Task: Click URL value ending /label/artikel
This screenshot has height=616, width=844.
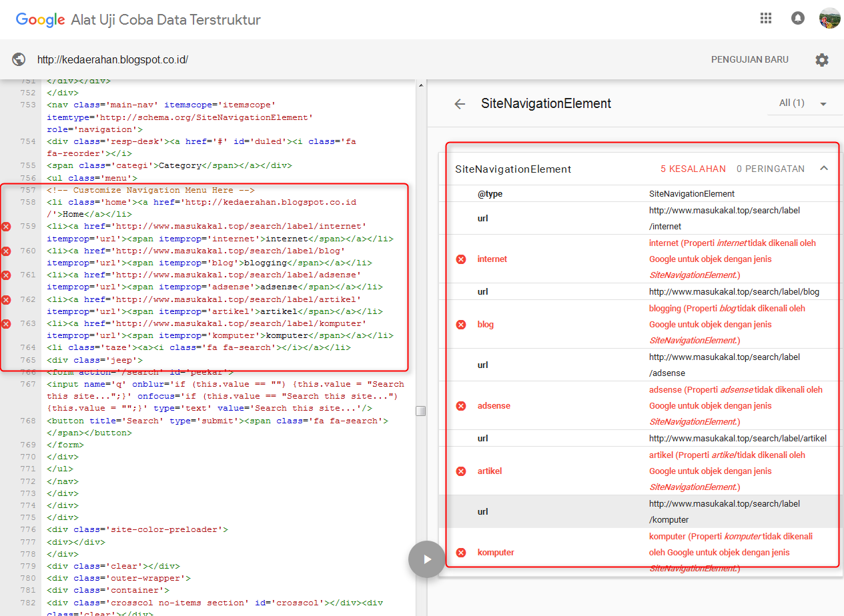Action: pos(738,439)
